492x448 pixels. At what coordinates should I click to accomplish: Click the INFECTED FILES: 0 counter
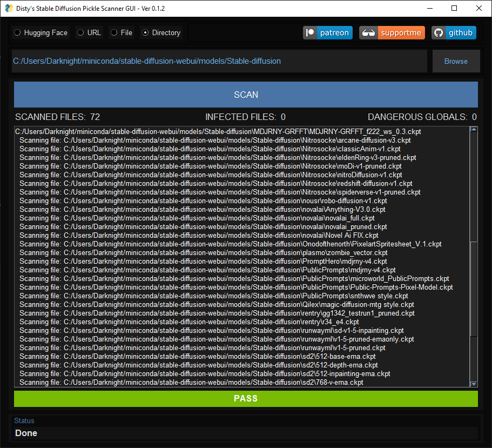tap(245, 117)
